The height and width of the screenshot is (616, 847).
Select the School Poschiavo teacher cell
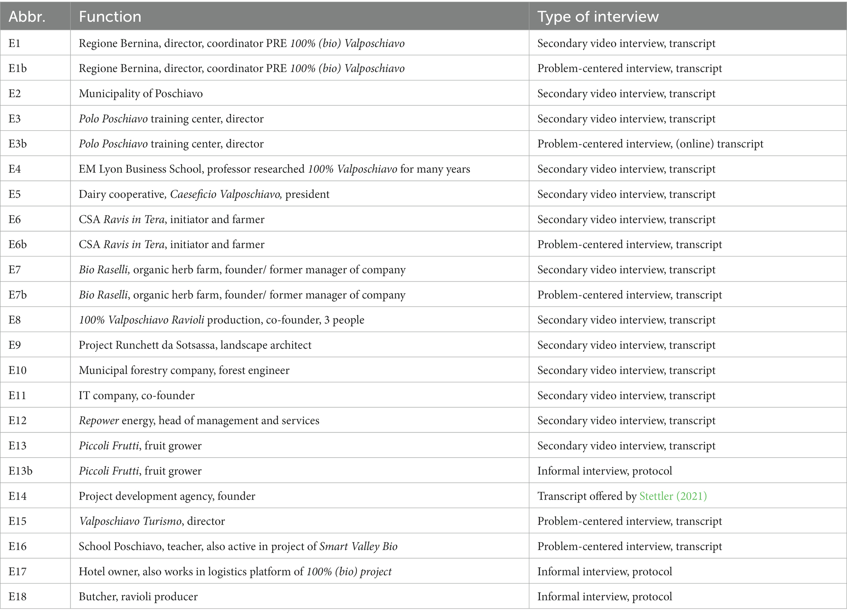click(x=300, y=546)
